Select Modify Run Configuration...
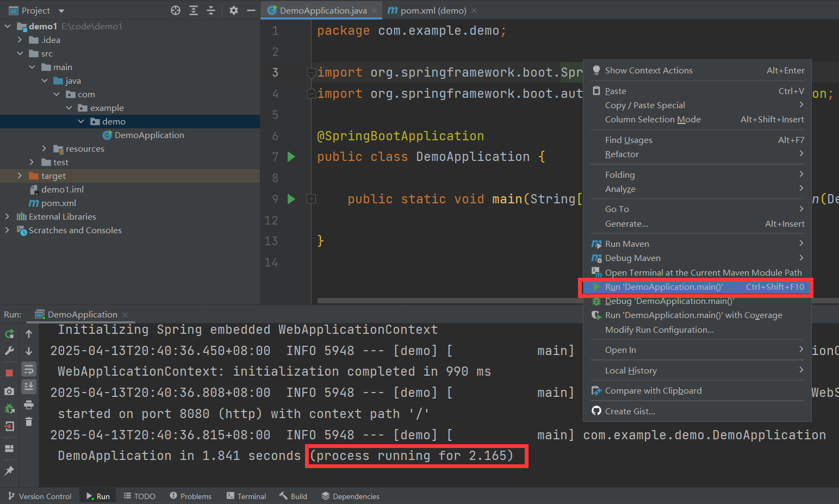This screenshot has height=504, width=839. coord(697,330)
